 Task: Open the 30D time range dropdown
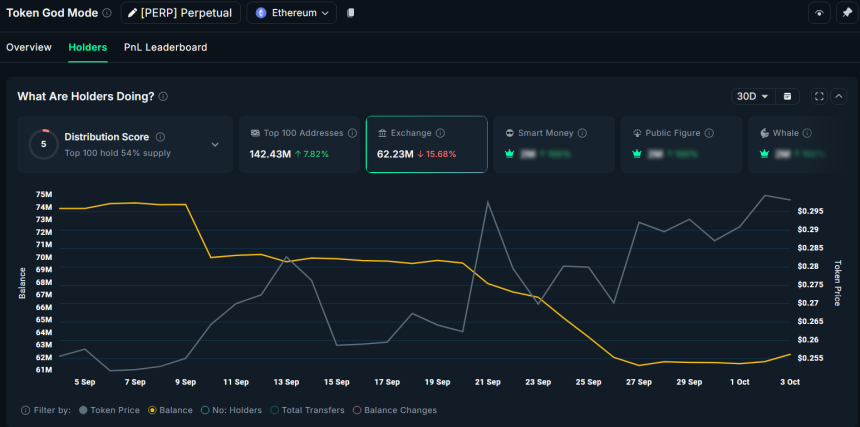pos(752,96)
